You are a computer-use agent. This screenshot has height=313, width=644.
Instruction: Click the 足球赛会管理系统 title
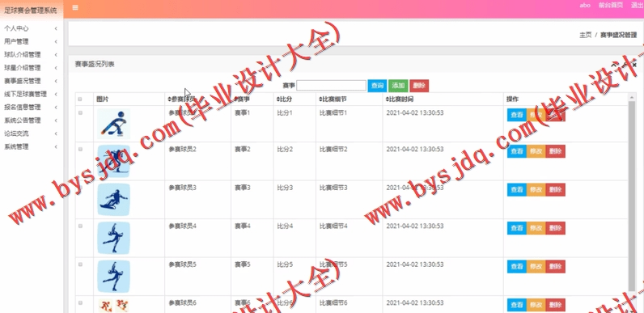[x=31, y=11]
